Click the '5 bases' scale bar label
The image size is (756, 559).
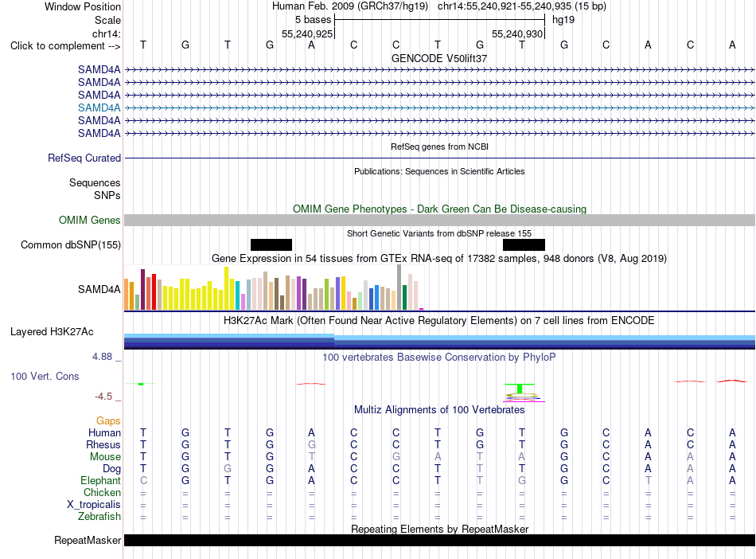314,20
